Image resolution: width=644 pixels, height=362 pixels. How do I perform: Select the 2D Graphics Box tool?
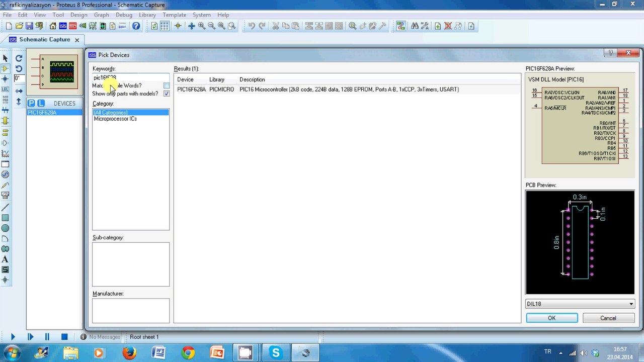coord(6,218)
